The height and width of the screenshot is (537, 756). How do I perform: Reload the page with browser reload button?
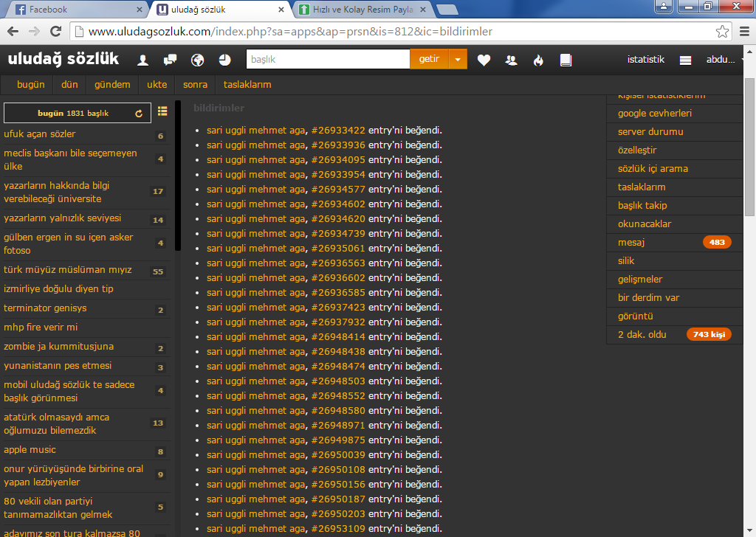pos(56,32)
